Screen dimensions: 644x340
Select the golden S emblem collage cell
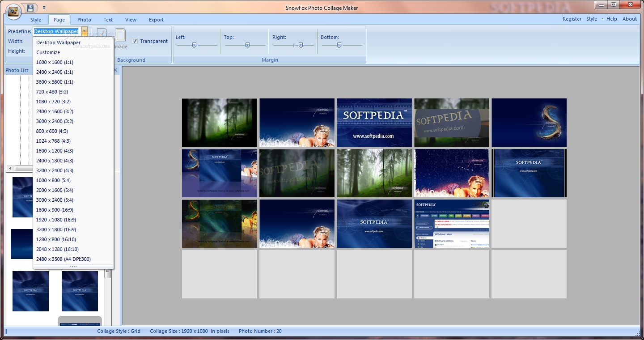[x=529, y=123]
